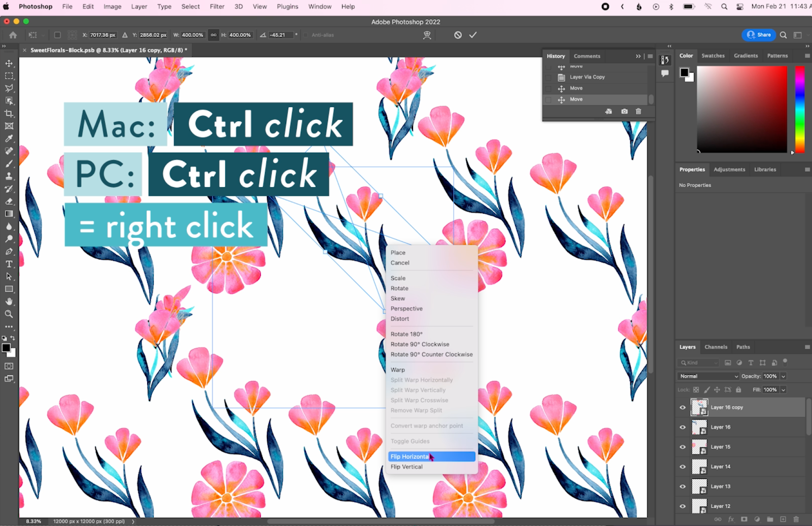Select the Move tool
The height and width of the screenshot is (526, 812).
[8, 63]
